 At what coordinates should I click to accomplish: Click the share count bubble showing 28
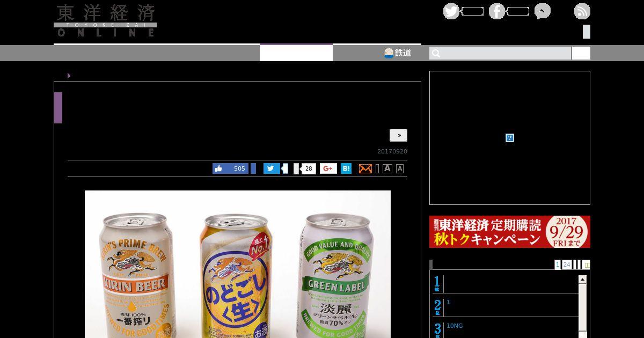[x=308, y=168]
